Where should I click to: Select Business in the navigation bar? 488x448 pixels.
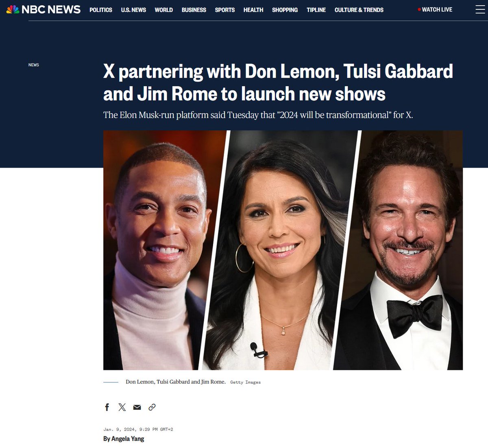194,10
